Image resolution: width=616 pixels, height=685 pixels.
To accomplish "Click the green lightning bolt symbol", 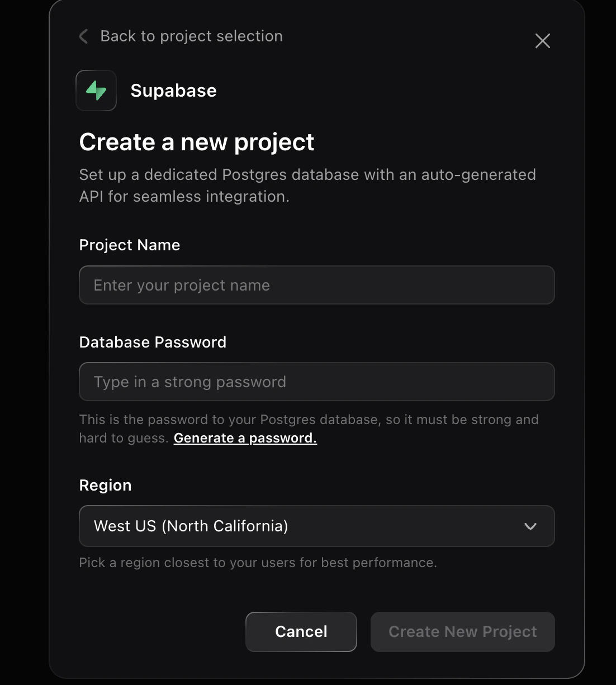I will click(x=96, y=90).
